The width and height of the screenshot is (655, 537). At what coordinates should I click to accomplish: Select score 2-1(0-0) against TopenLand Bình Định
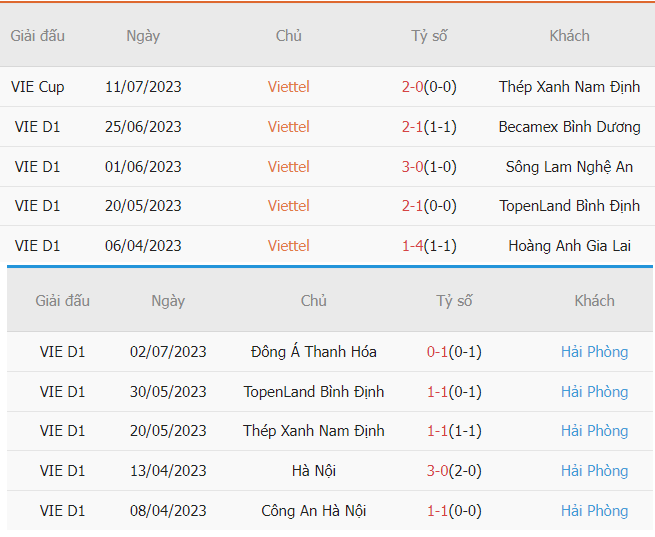click(x=429, y=206)
